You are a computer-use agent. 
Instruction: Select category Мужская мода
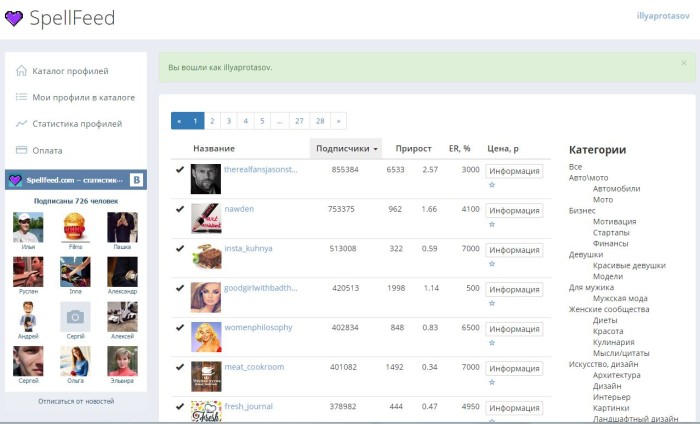tap(620, 298)
